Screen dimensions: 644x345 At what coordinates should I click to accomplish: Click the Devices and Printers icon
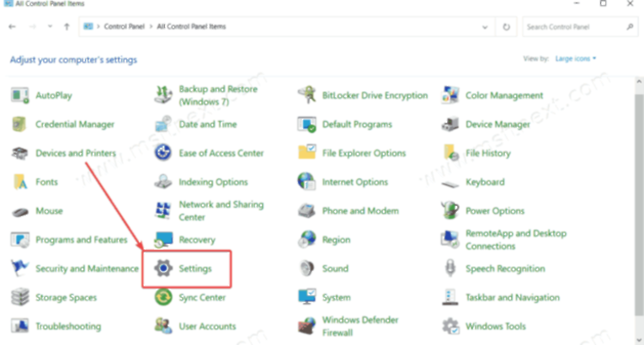(x=19, y=153)
